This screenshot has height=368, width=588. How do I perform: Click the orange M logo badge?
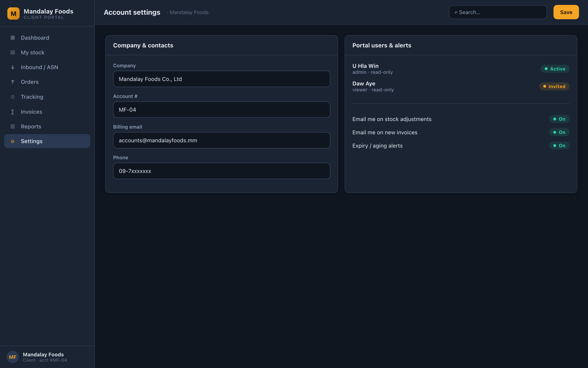click(x=13, y=13)
